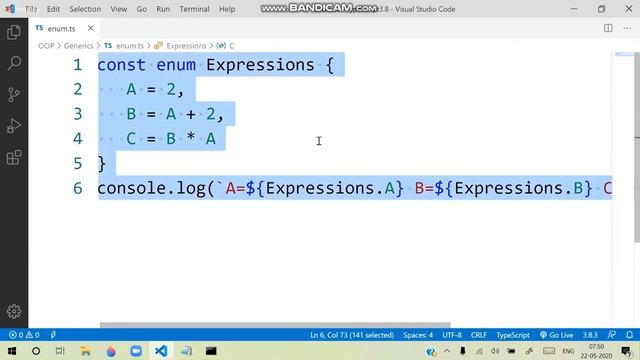Open Task View in taskbar
The width and height of the screenshot is (640, 360).
coord(60,351)
